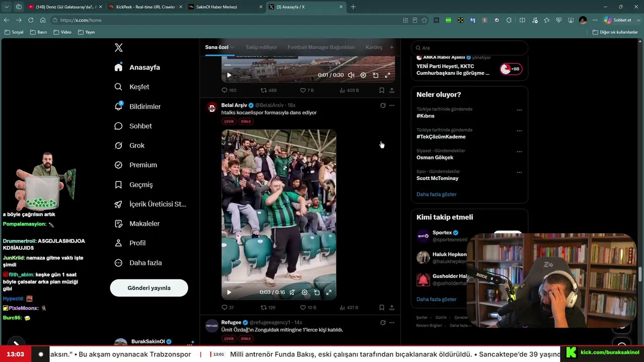The image size is (644, 362).
Task: Open the Keşfet search page icon
Action: [x=118, y=87]
